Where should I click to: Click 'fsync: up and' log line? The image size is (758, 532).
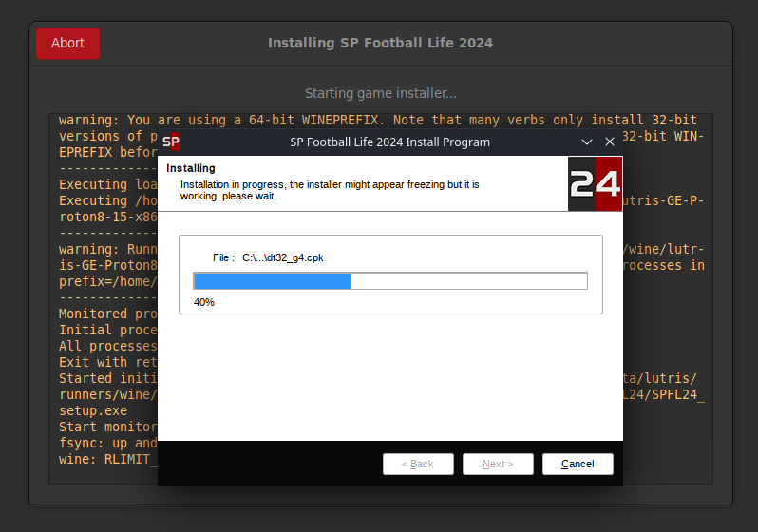[x=107, y=443]
